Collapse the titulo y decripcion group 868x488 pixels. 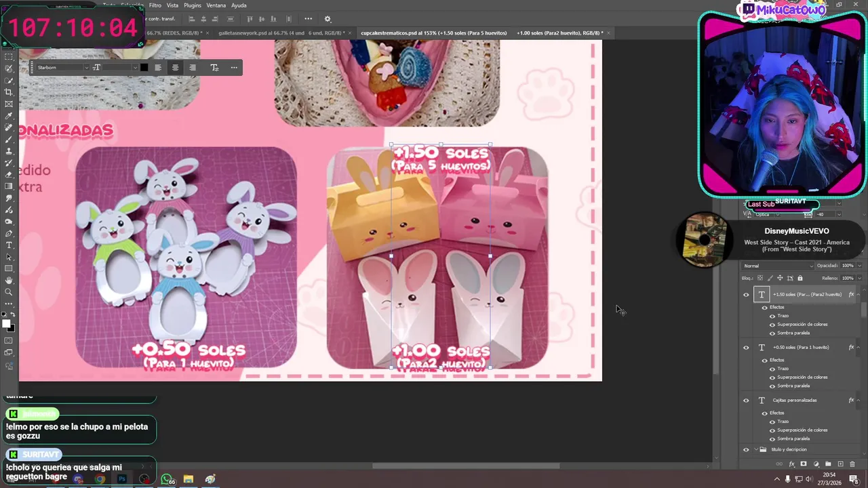coord(755,449)
